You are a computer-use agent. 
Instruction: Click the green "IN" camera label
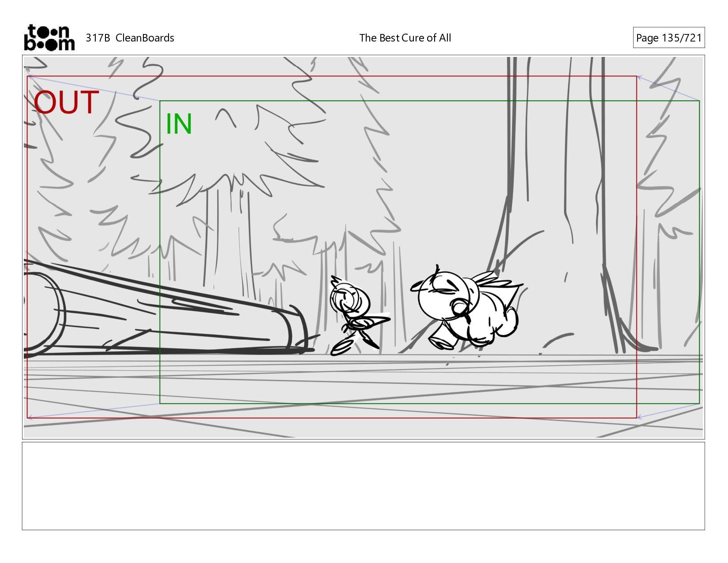pyautogui.click(x=179, y=124)
